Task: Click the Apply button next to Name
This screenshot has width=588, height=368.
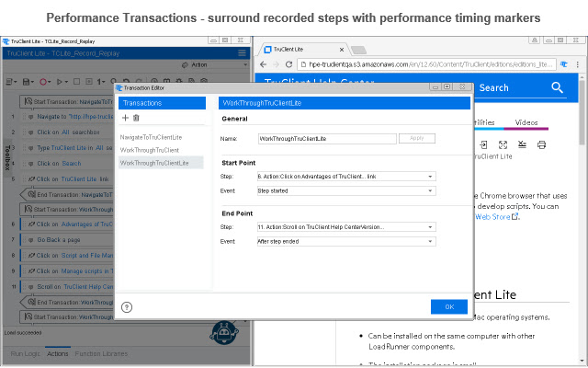Action: pyautogui.click(x=416, y=138)
